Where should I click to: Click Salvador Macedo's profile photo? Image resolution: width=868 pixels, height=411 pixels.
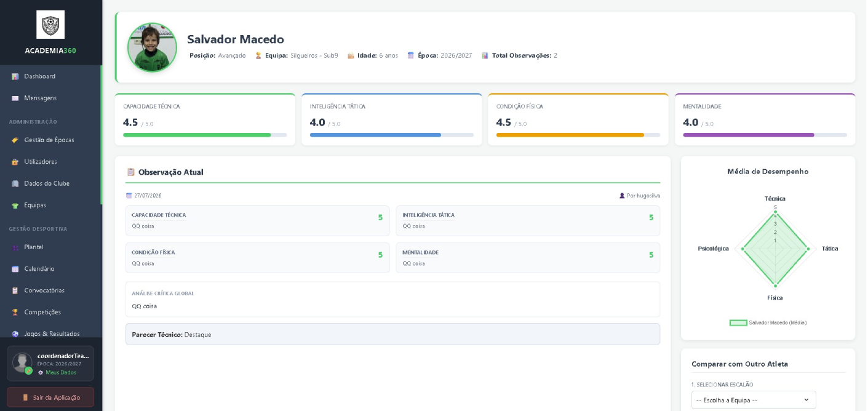coord(152,47)
